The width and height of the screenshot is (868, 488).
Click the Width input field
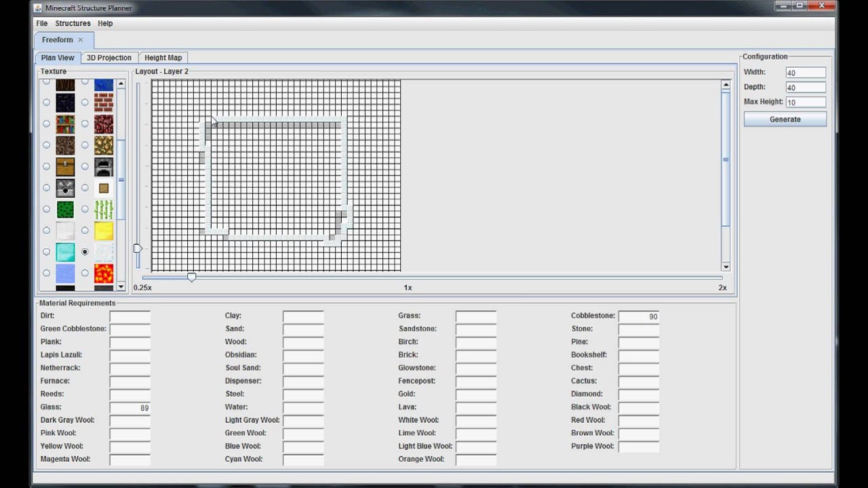pos(806,73)
